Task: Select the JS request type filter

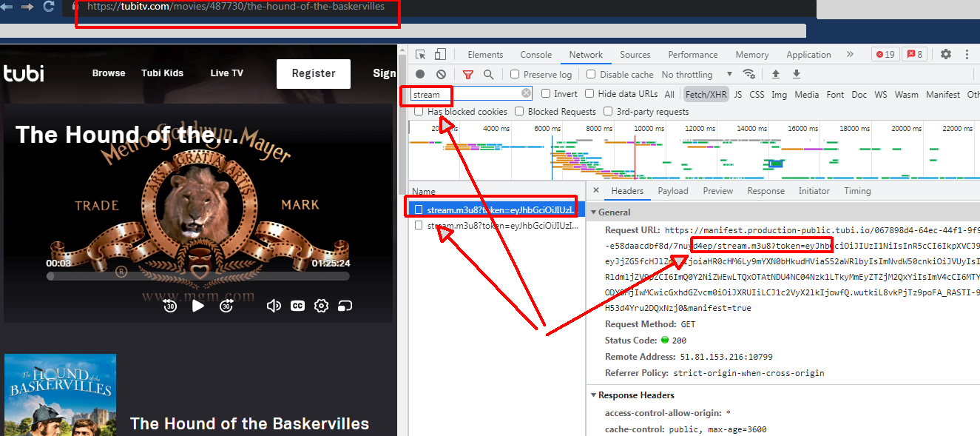Action: (738, 94)
